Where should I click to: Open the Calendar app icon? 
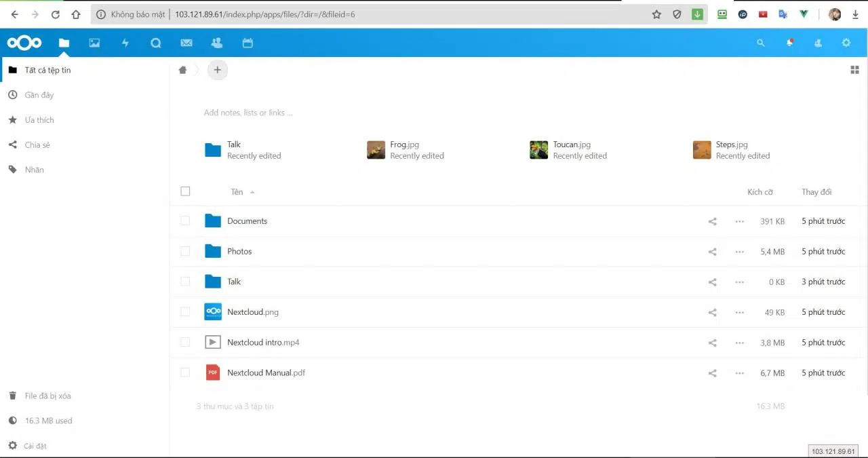(248, 42)
